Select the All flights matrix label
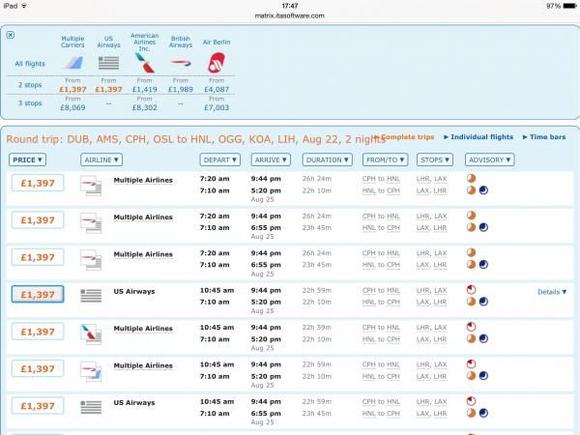 [30, 64]
